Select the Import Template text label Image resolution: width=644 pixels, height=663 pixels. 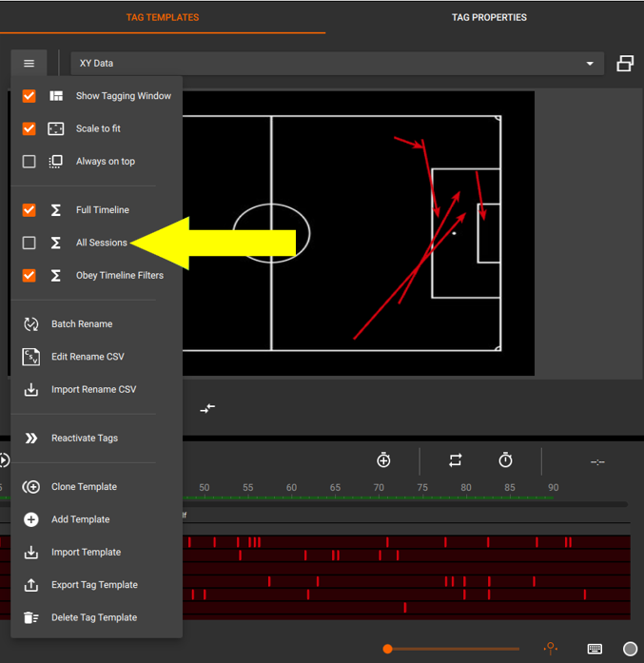pos(87,553)
